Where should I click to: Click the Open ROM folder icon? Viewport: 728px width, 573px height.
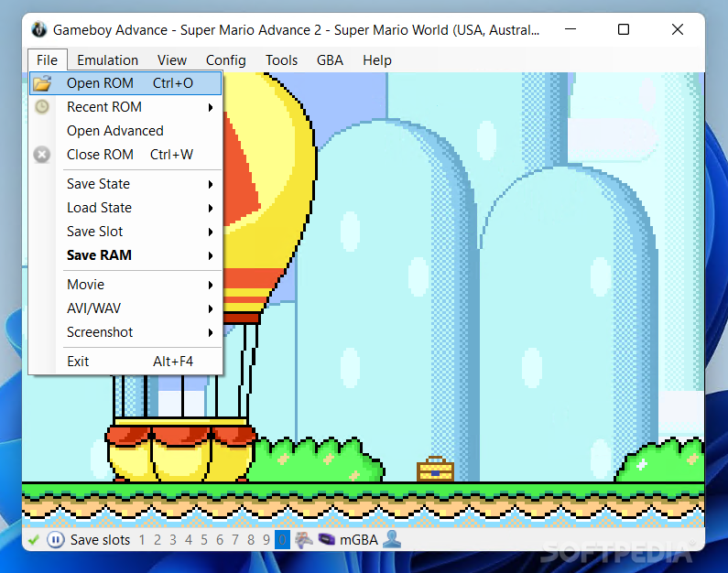[42, 83]
